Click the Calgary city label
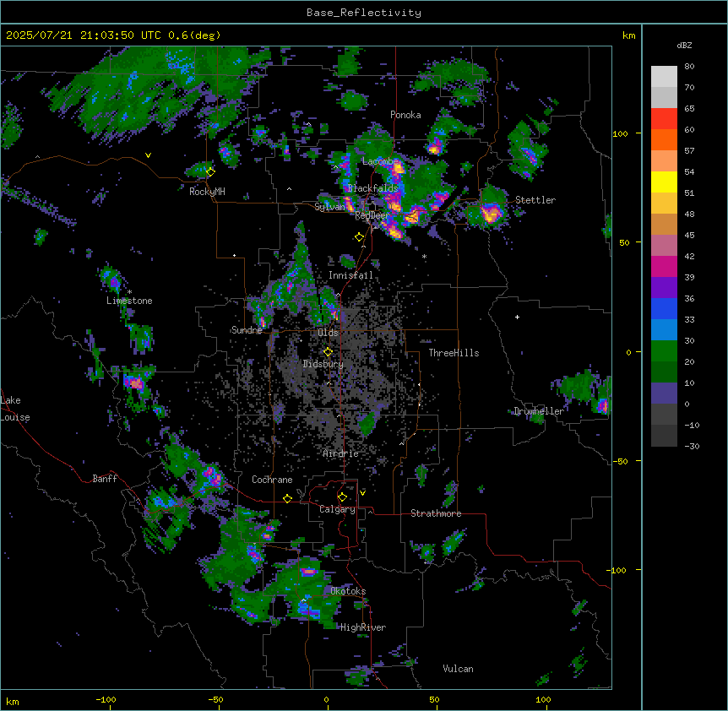Screen dimensions: 728x711 click(x=337, y=509)
